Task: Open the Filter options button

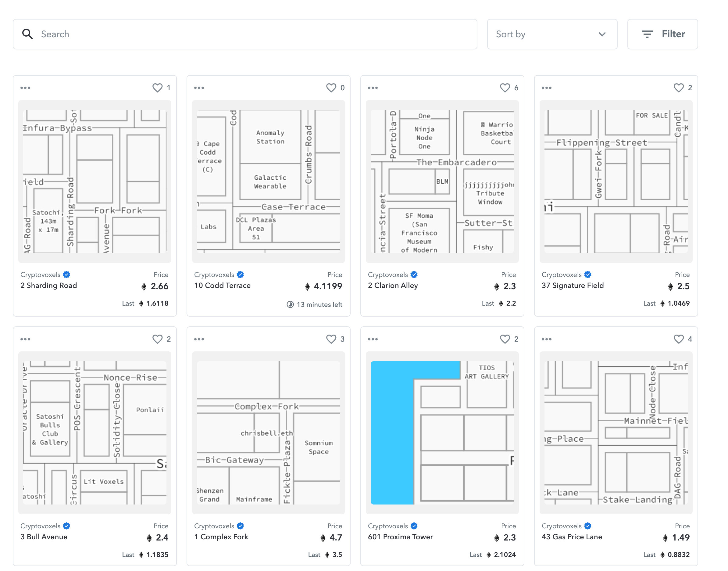Action: click(x=662, y=34)
